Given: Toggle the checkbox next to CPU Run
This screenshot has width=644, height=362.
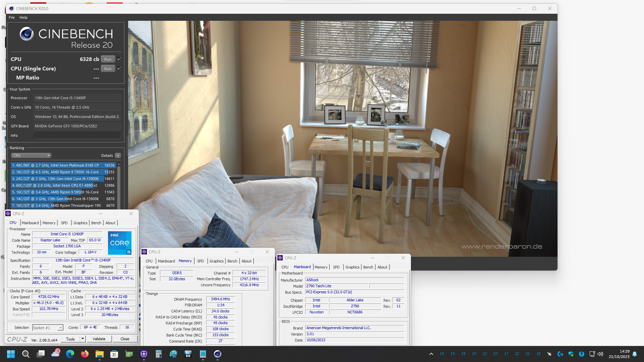Looking at the screenshot, I should click(x=119, y=59).
